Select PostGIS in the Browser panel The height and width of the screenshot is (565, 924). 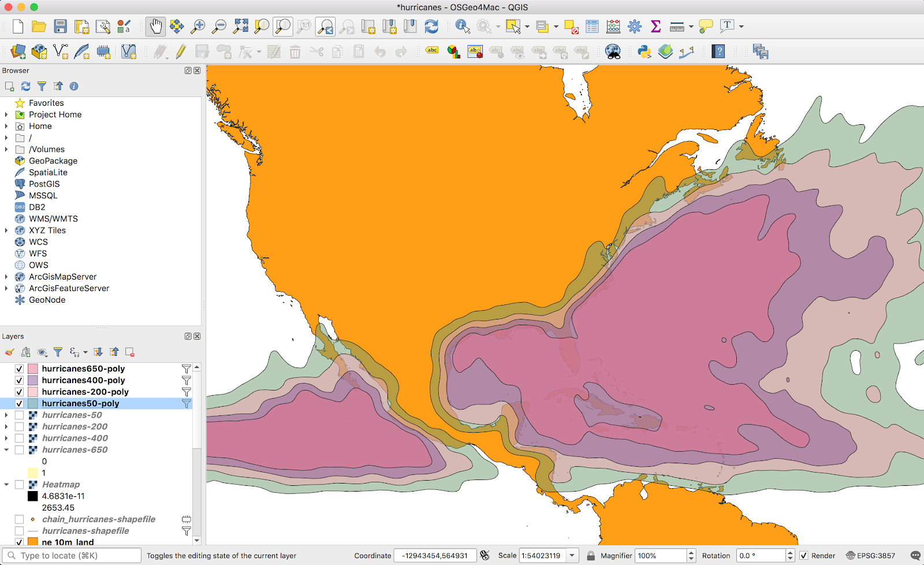point(44,184)
